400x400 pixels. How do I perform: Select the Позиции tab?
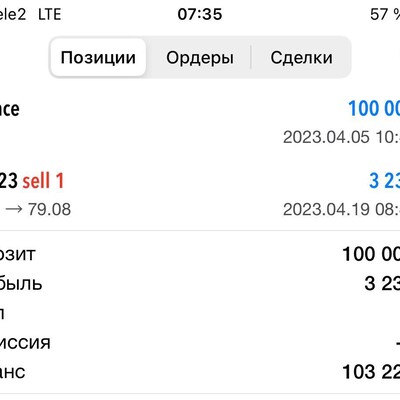(98, 58)
